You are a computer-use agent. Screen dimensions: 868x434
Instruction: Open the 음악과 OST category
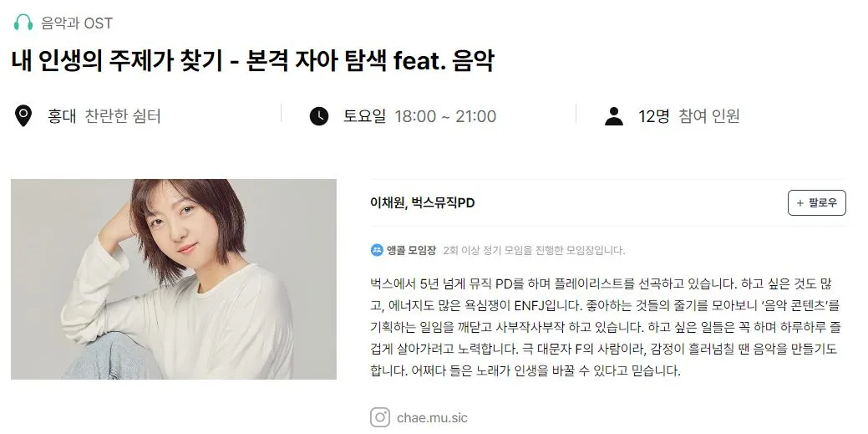pyautogui.click(x=77, y=23)
